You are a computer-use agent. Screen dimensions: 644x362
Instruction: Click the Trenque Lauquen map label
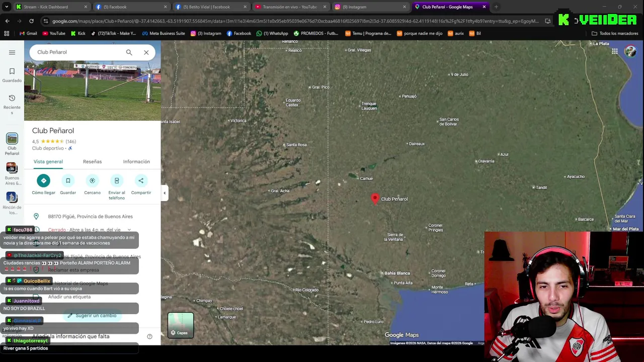(x=369, y=106)
